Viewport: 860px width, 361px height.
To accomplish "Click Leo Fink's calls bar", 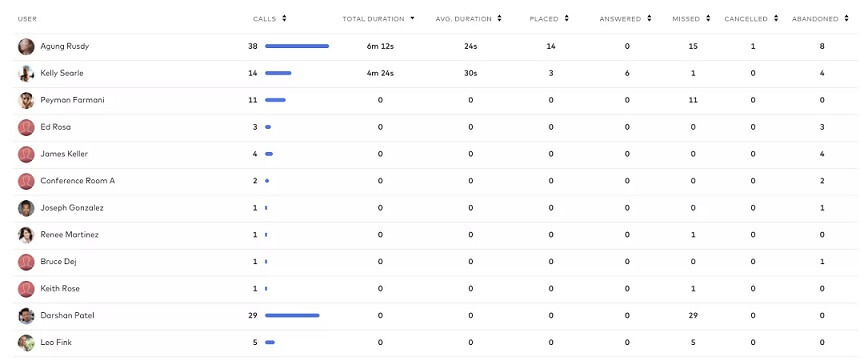I will [x=270, y=342].
